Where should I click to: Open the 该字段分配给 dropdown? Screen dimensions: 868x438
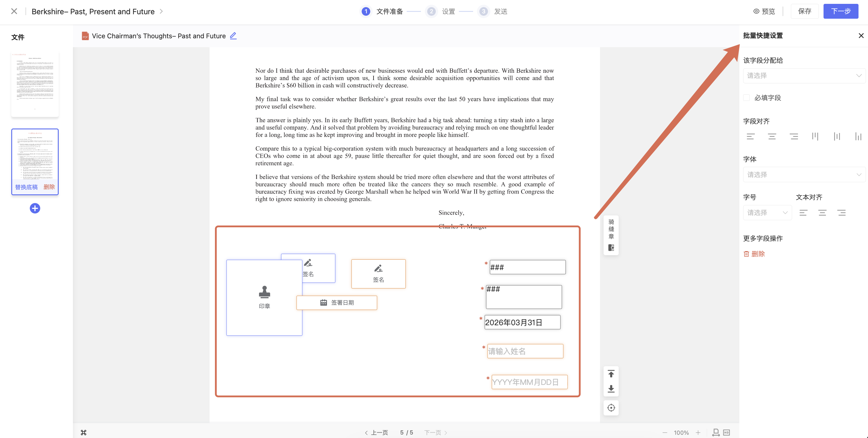[804, 76]
